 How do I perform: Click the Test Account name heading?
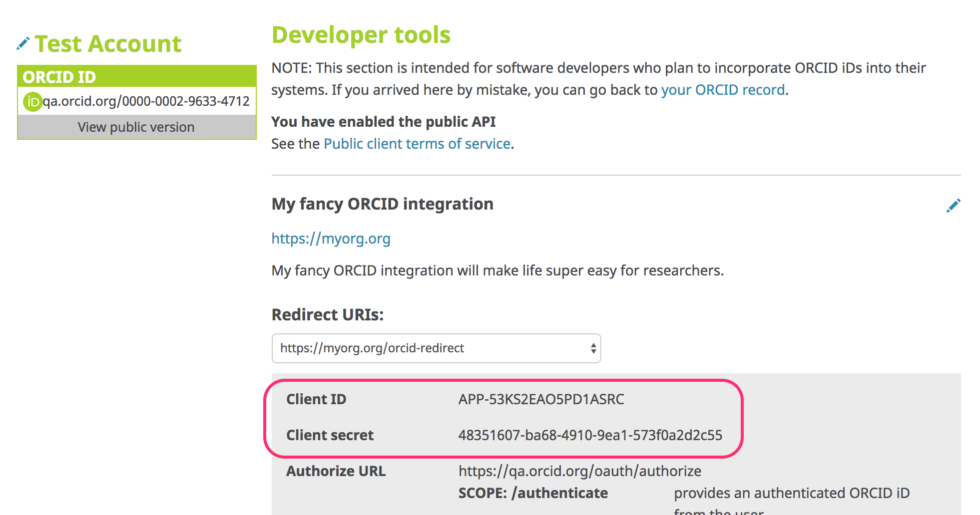point(108,44)
